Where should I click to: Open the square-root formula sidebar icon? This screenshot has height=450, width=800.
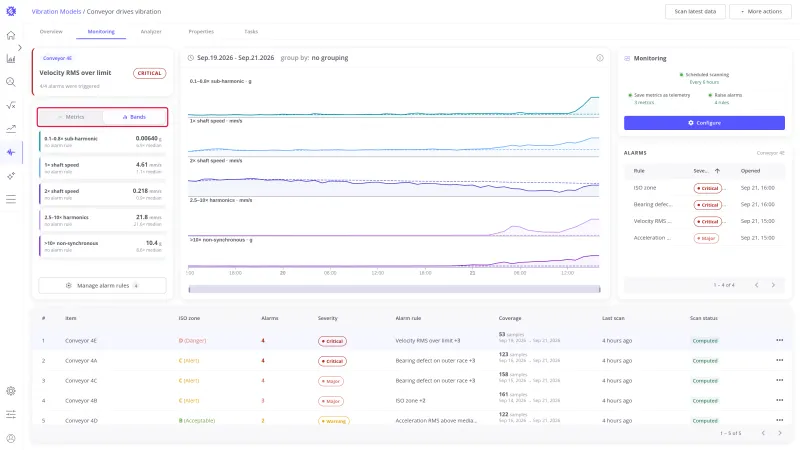(11, 105)
